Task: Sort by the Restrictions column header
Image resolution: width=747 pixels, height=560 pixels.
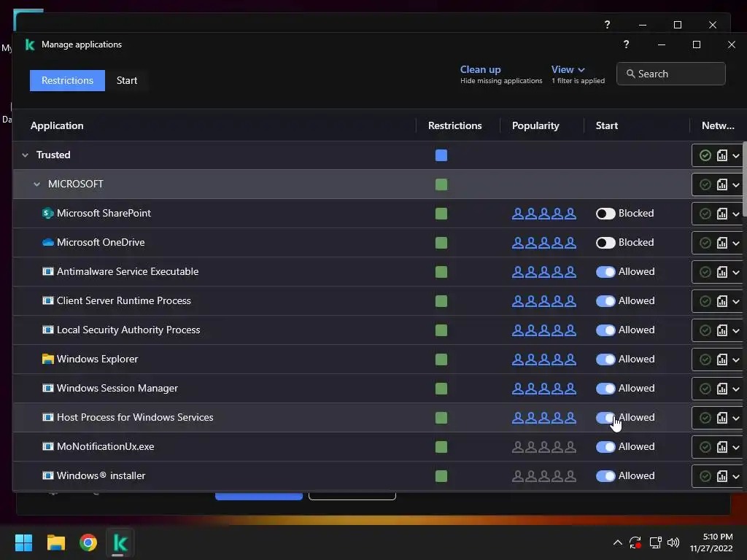Action: 455,125
